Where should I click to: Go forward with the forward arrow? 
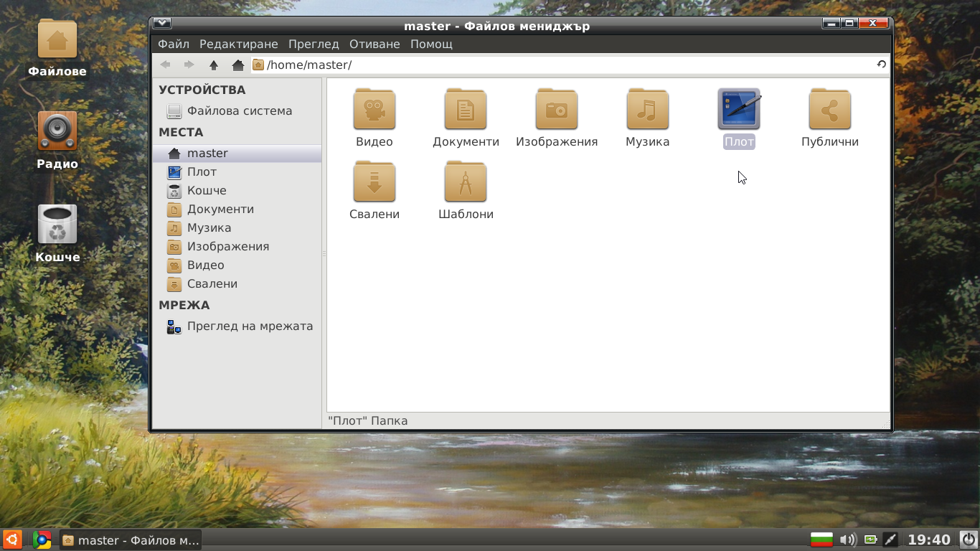click(189, 65)
